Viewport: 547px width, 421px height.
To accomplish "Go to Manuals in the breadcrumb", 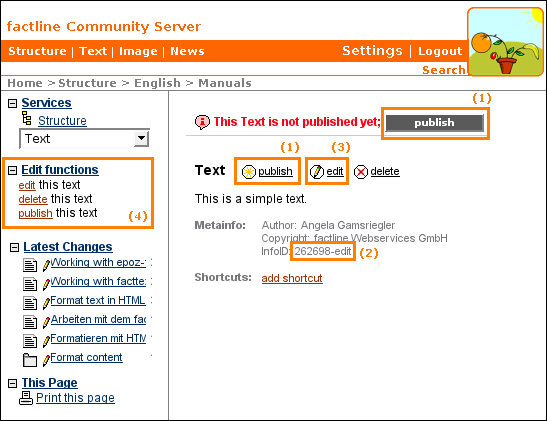I will pos(225,83).
